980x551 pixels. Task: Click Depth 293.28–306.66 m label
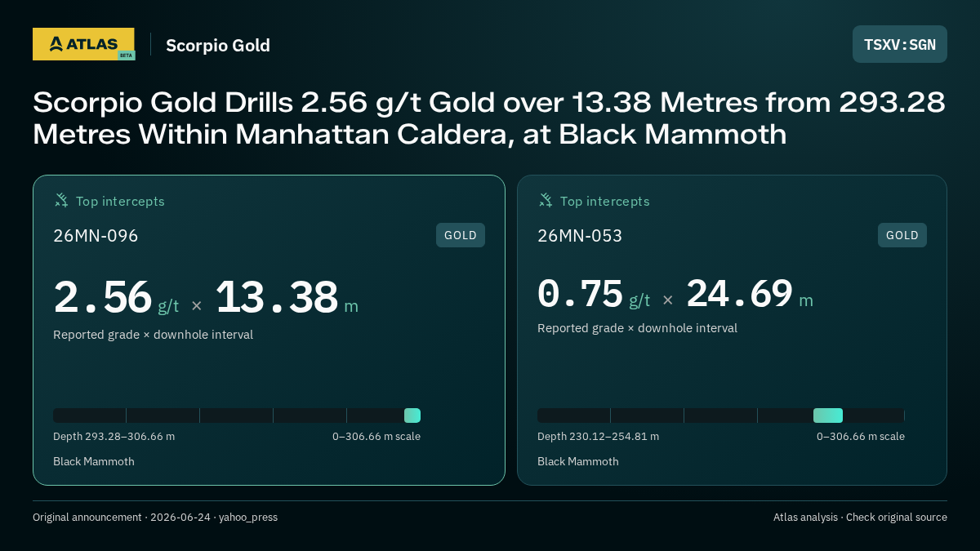pos(114,436)
